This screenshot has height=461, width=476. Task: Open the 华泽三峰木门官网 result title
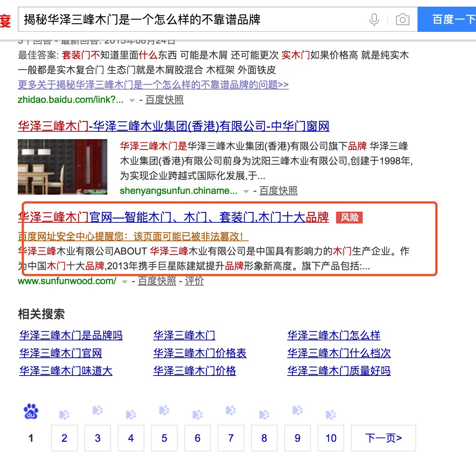(x=173, y=217)
